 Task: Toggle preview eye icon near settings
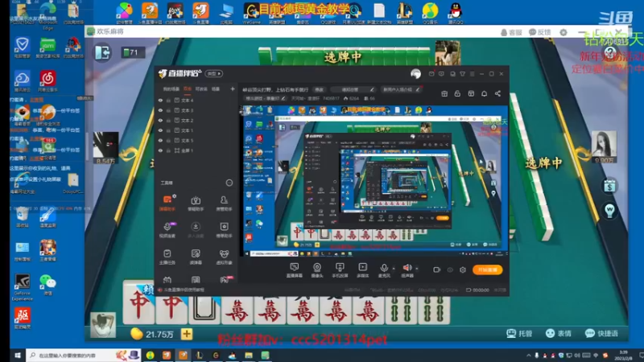pyautogui.click(x=450, y=269)
